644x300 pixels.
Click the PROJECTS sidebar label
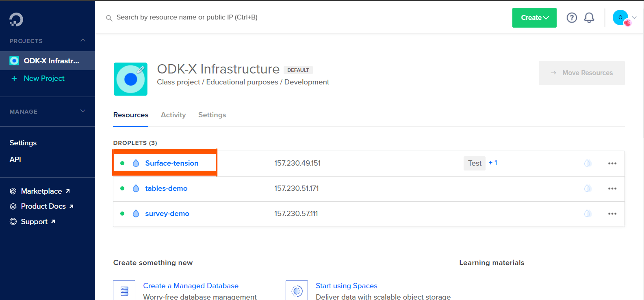tap(26, 41)
